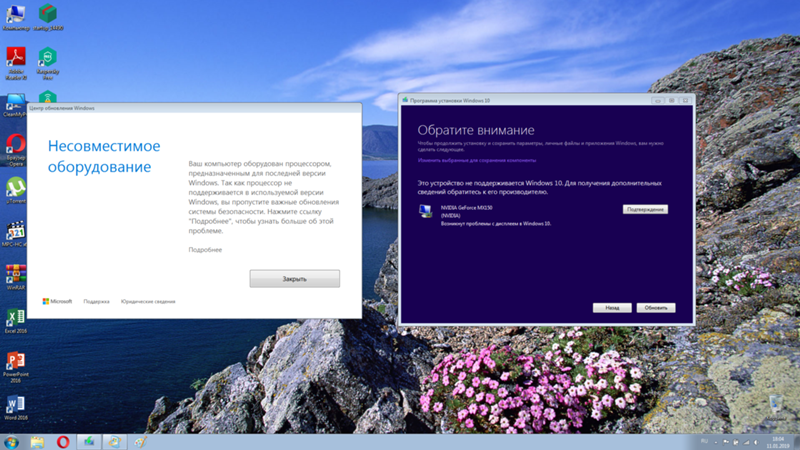Click Назад in Windows 10 setup

(612, 308)
